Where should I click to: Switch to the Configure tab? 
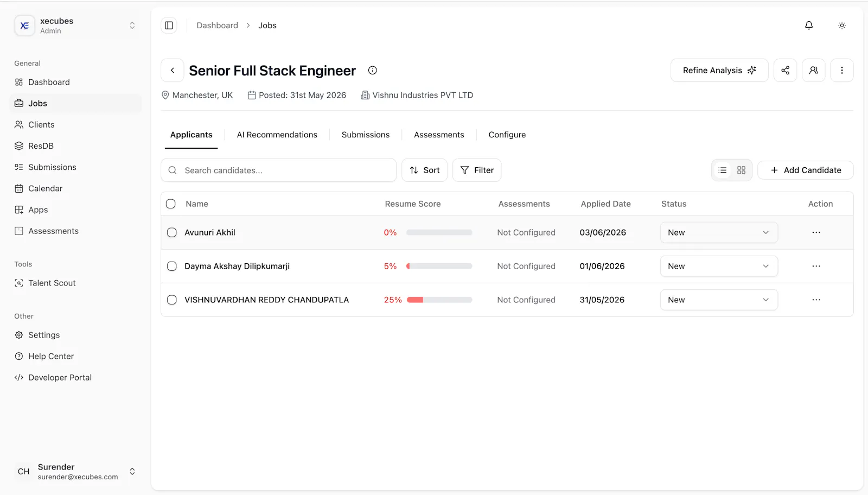tap(507, 135)
